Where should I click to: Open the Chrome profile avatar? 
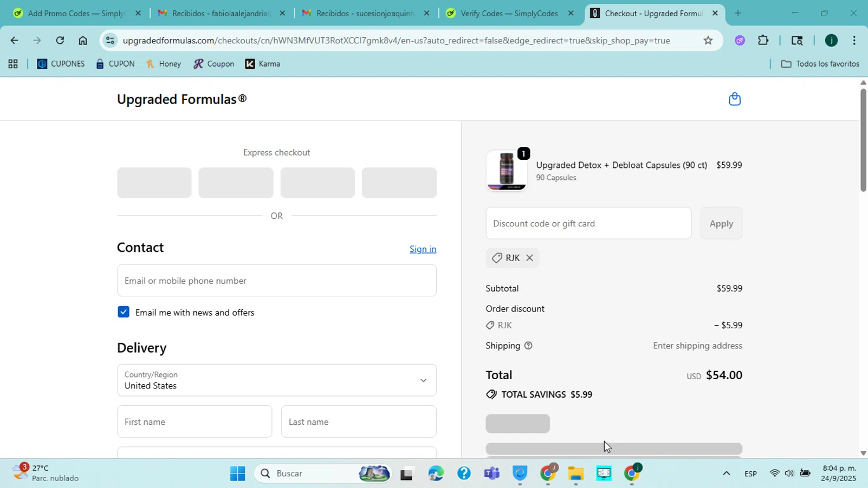[831, 41]
